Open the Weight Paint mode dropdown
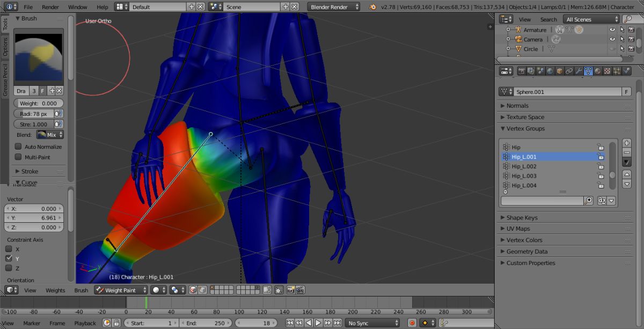This screenshot has width=644, height=329. 121,290
